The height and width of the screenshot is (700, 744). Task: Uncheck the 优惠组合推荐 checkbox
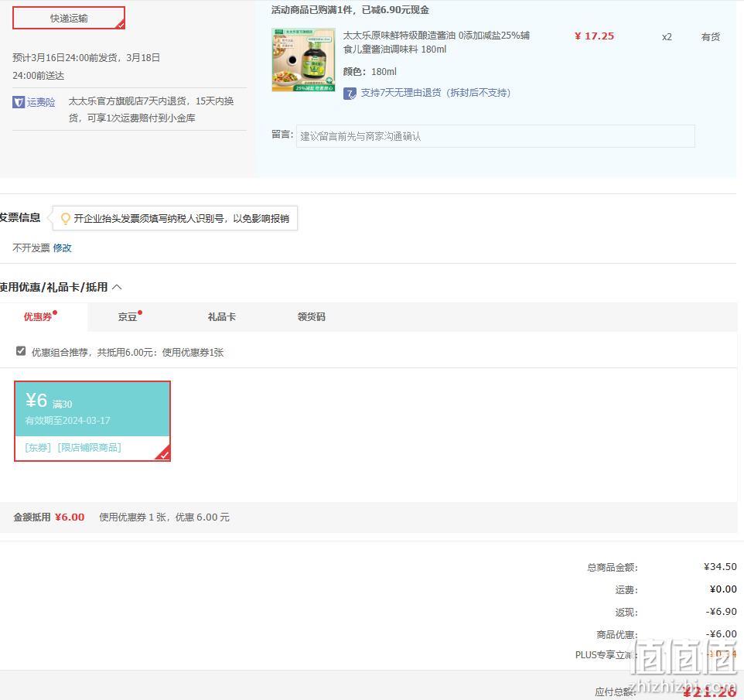(20, 351)
